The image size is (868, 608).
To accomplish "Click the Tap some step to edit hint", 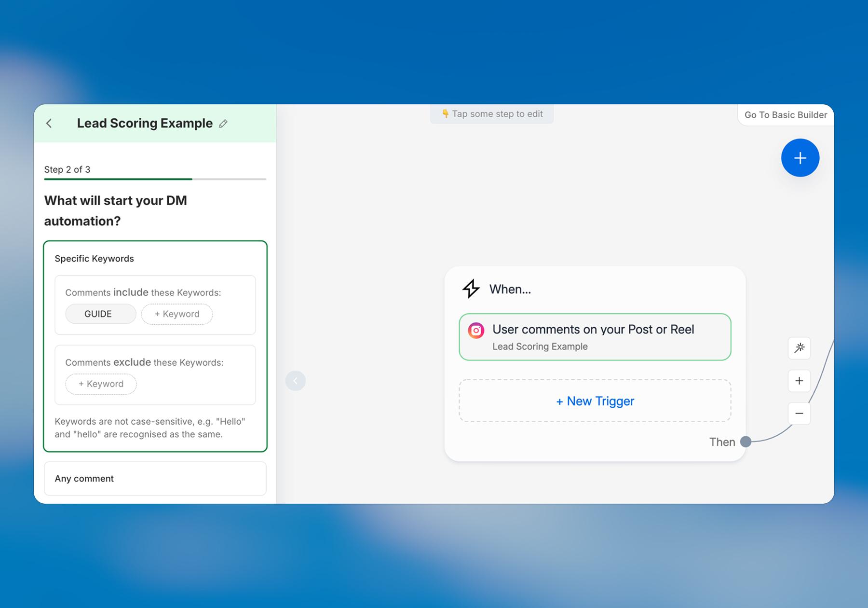I will [x=492, y=114].
